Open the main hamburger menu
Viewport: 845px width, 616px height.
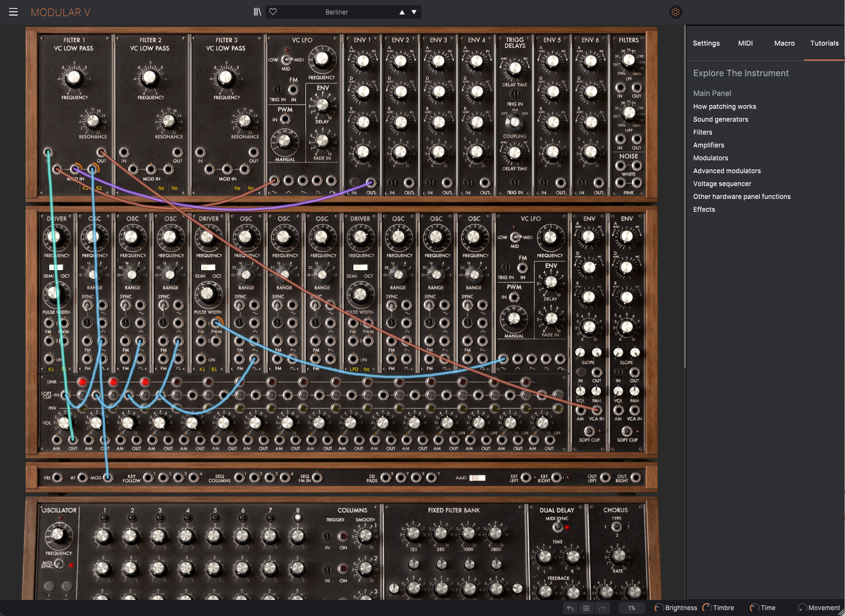point(13,12)
